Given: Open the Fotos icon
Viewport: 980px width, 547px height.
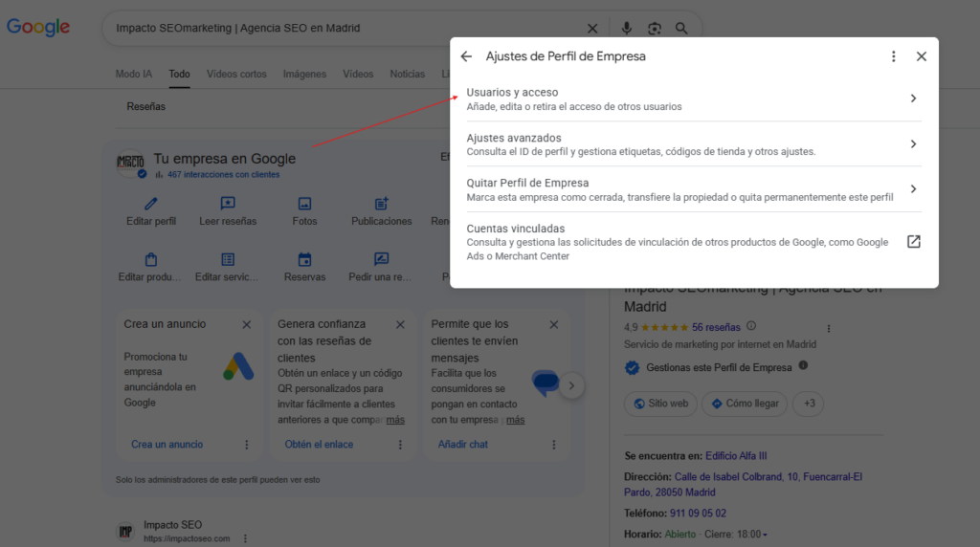Looking at the screenshot, I should [304, 204].
